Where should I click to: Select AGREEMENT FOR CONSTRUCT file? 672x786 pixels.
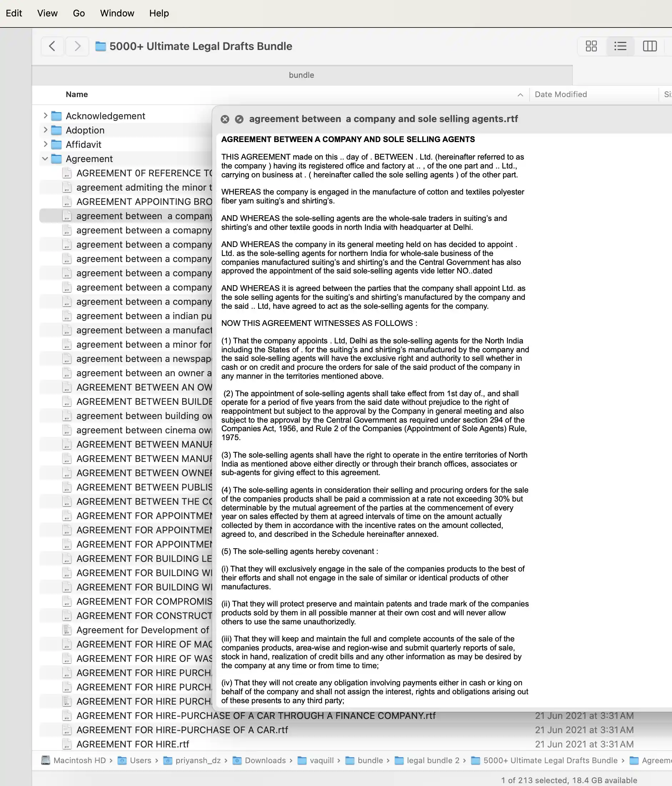click(144, 616)
